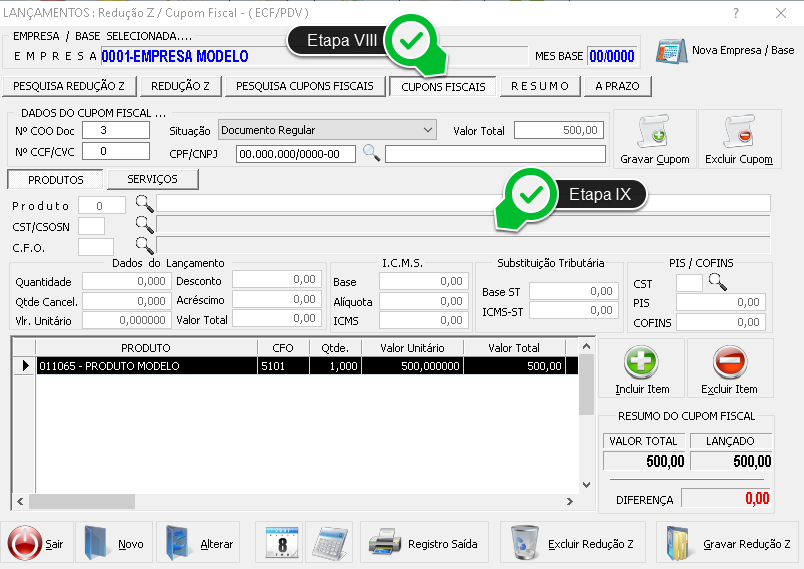Image resolution: width=804 pixels, height=569 pixels.
Task: Go to PESQUISA CUPONS FISCAIS tab
Action: click(x=304, y=86)
